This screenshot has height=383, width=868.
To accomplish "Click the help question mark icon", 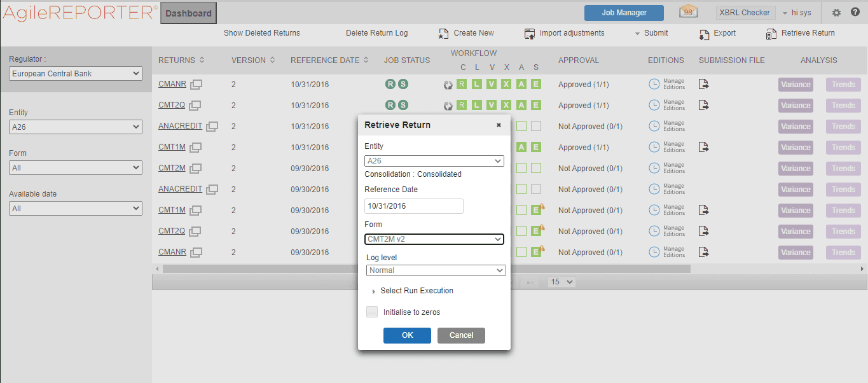I will [x=855, y=12].
